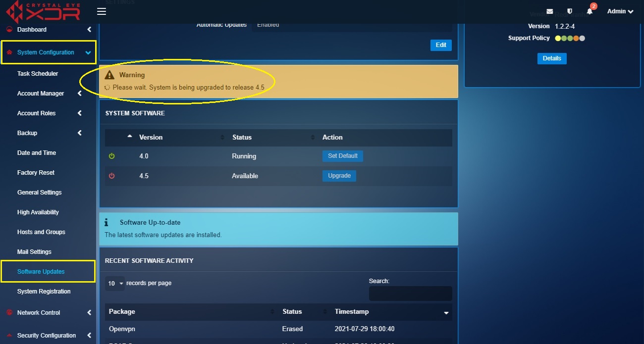Viewport: 644px width, 344px height.
Task: Click the Openvpn package row
Action: coord(278,329)
